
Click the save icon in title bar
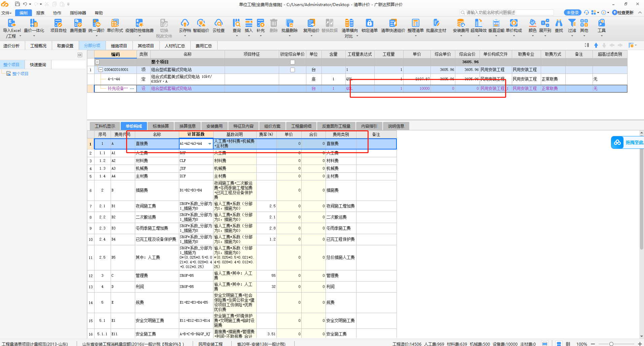(x=17, y=4)
